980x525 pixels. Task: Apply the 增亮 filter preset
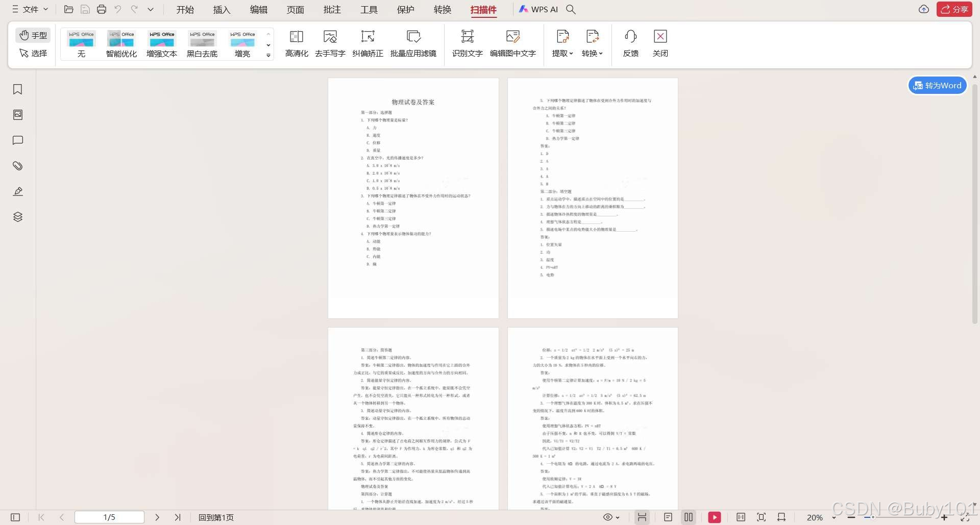click(x=242, y=44)
